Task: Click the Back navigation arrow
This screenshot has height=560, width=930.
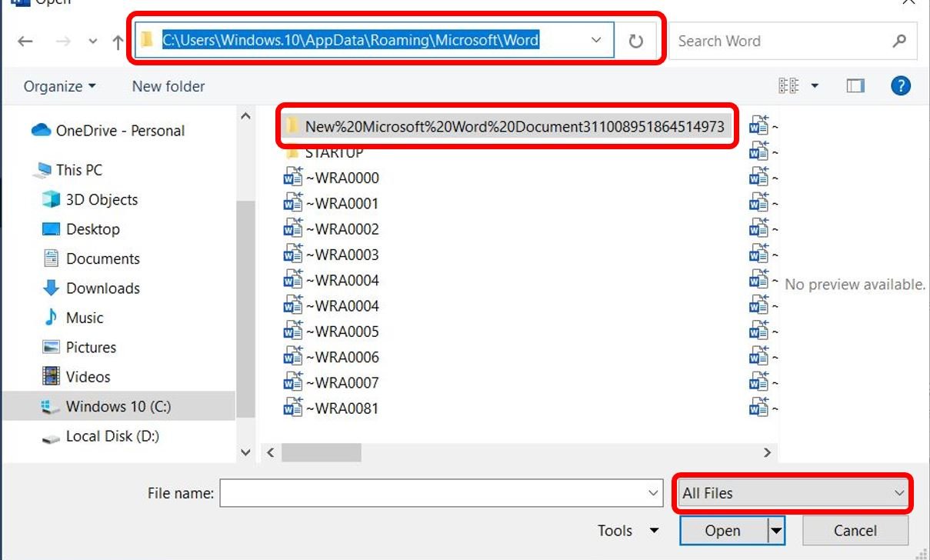Action: point(25,42)
